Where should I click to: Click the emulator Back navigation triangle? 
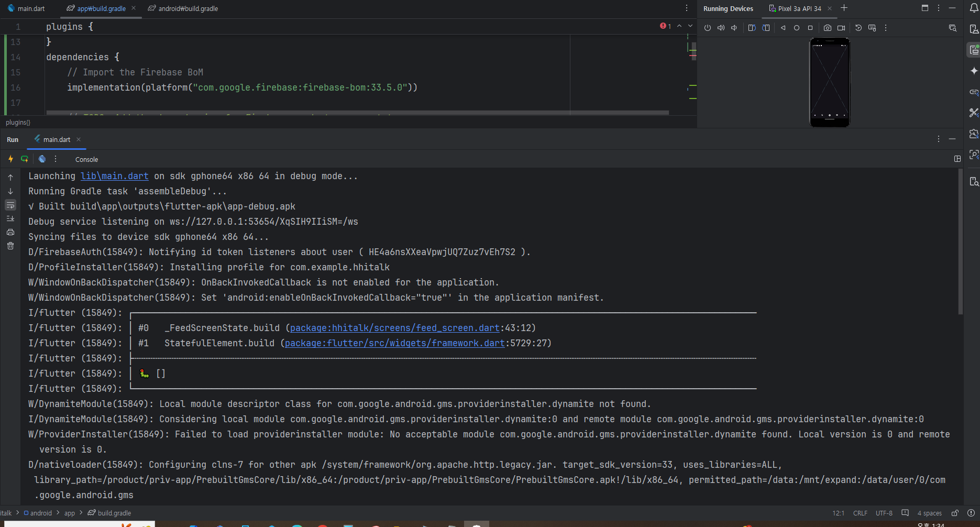[x=783, y=28]
